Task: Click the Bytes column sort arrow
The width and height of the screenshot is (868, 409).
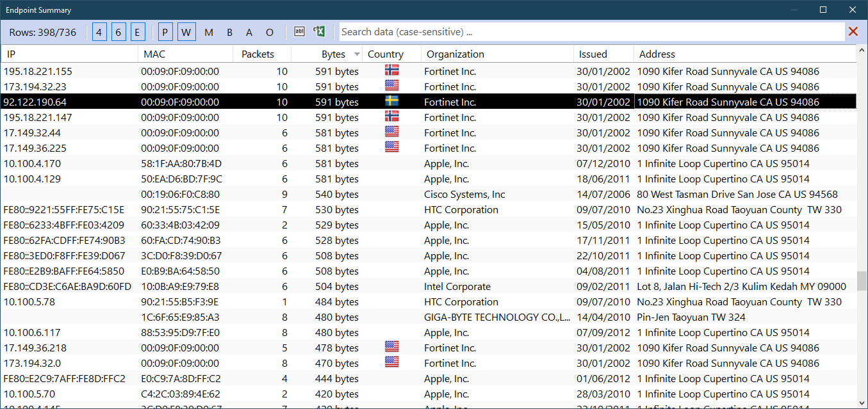Action: 357,54
